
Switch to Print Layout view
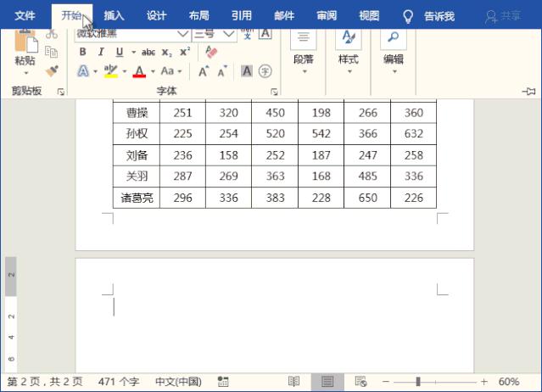pos(327,382)
